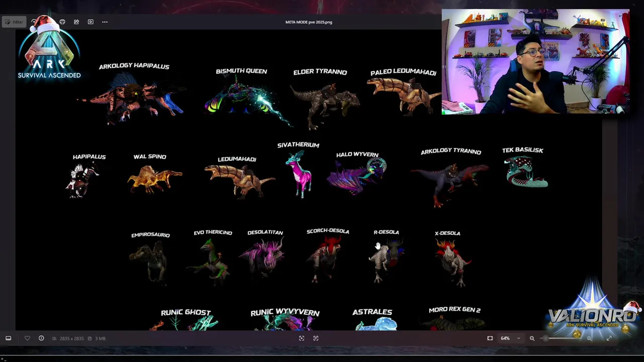Open the 64% zoom level dropdown

pos(510,338)
